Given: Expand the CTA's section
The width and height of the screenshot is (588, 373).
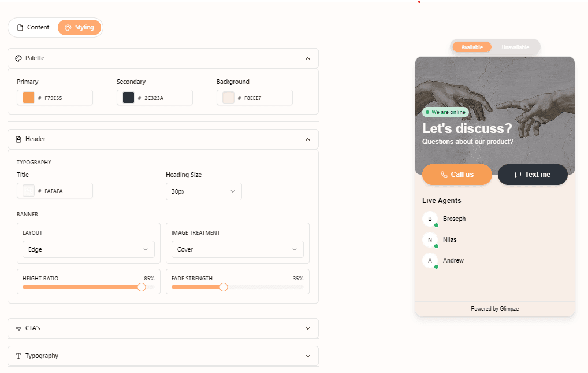Looking at the screenshot, I should [x=307, y=328].
